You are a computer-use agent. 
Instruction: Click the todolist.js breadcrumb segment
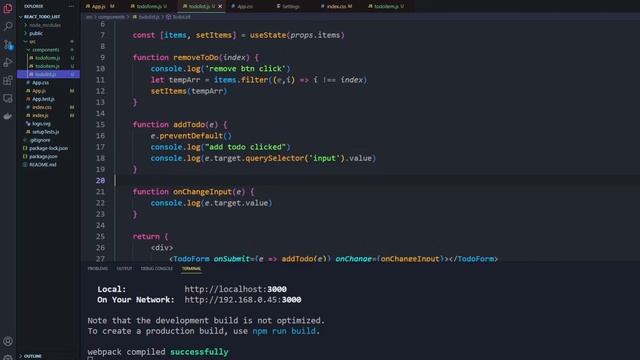pyautogui.click(x=149, y=17)
